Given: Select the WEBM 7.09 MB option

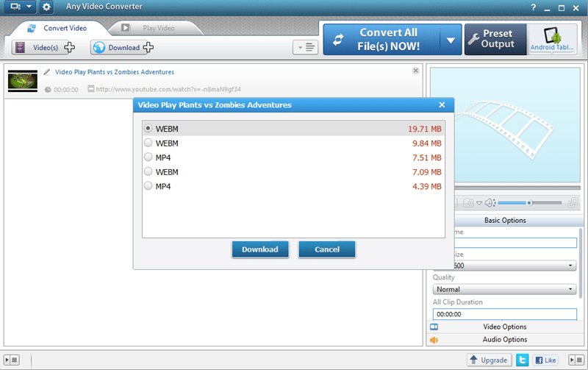Looking at the screenshot, I should (x=293, y=172).
